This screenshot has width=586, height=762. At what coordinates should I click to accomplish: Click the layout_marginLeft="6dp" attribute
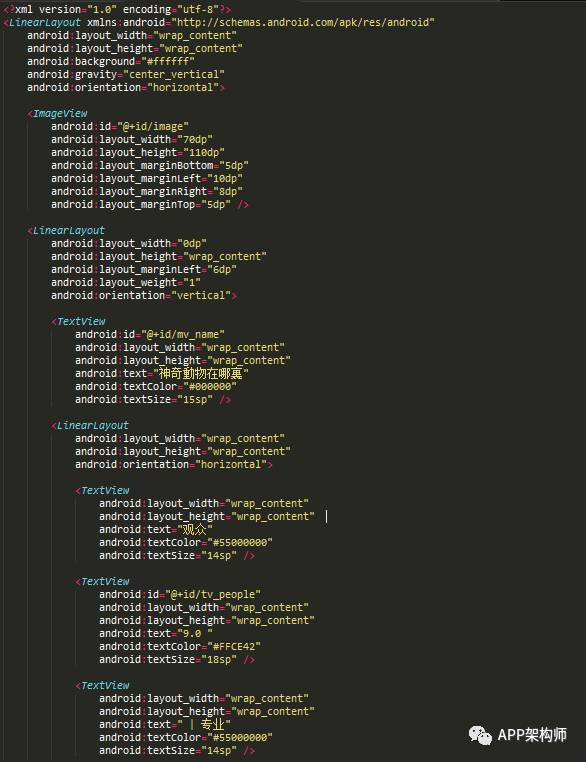click(x=144, y=269)
